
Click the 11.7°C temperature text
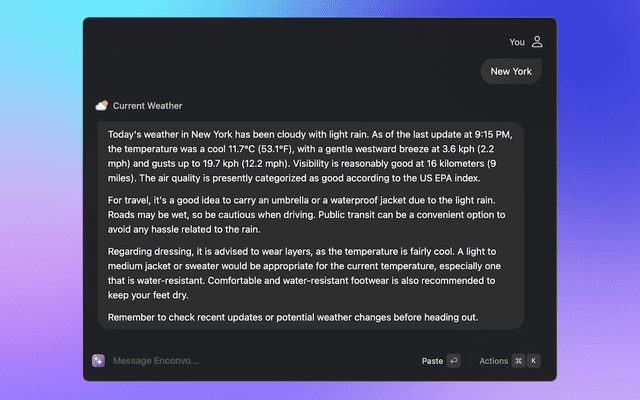pos(241,149)
